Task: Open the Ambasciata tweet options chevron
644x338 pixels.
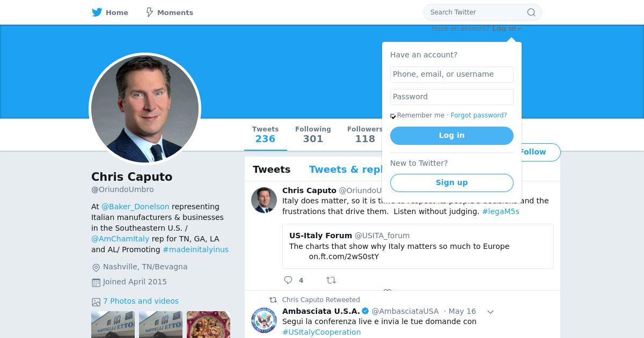Action: (490, 312)
